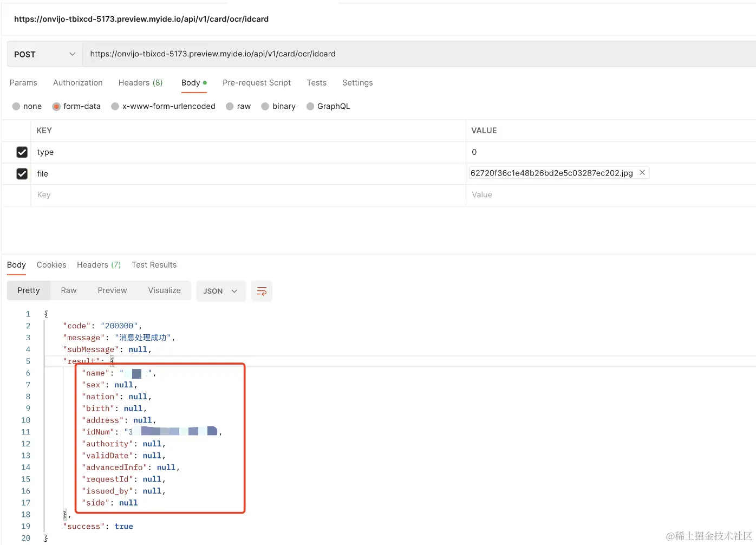This screenshot has height=545, width=756.
Task: Uncheck the type parameter checkbox
Action: (x=22, y=152)
